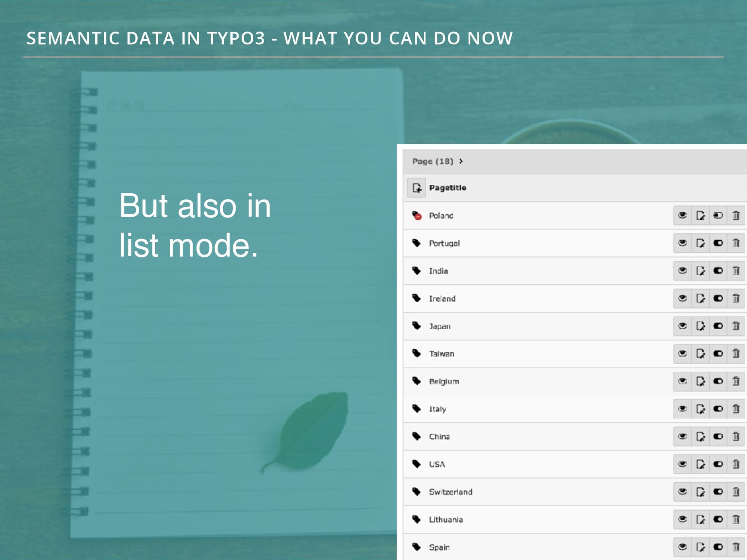View the China page via eye icon
The height and width of the screenshot is (560, 747).
[x=682, y=436]
